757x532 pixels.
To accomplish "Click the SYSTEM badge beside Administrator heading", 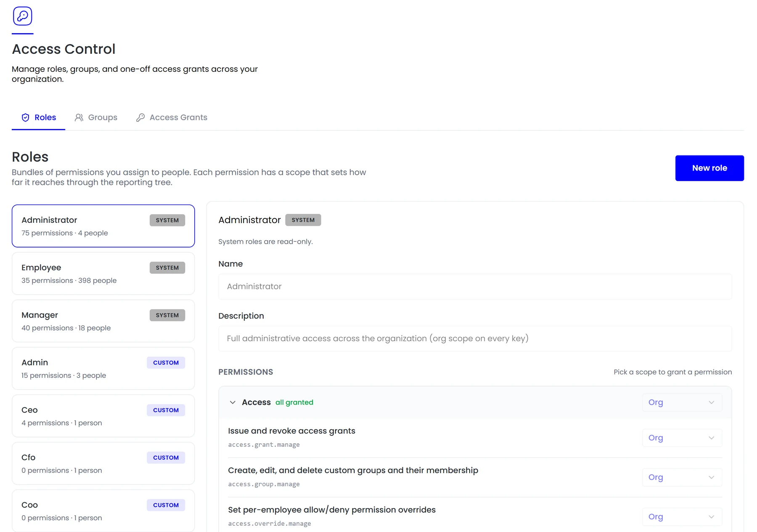I will tap(303, 220).
